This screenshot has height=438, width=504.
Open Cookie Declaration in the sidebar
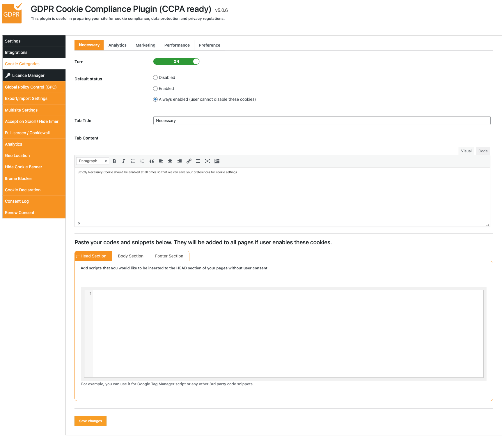coord(23,190)
